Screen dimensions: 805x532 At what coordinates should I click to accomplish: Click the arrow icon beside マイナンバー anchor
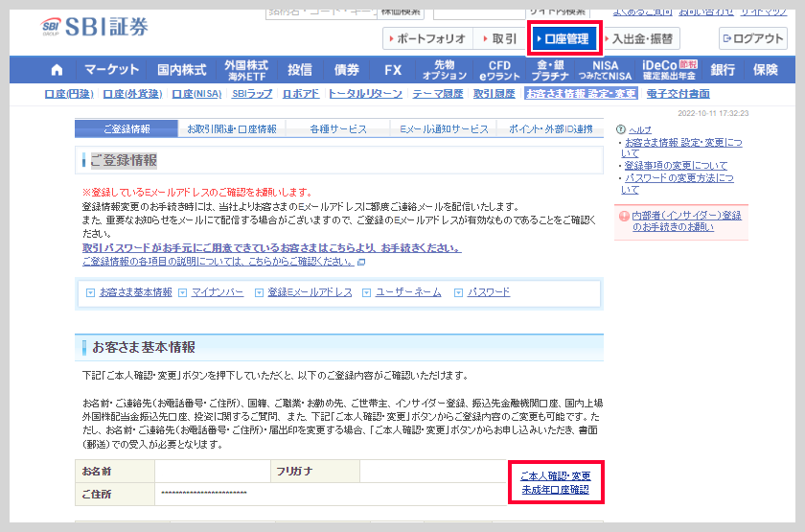pyautogui.click(x=182, y=292)
